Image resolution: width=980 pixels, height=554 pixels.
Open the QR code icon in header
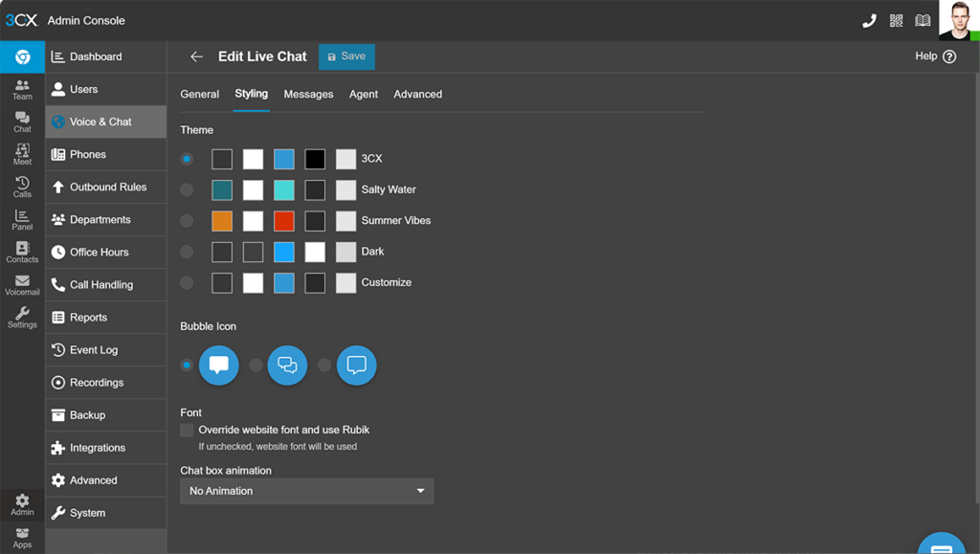coord(897,21)
